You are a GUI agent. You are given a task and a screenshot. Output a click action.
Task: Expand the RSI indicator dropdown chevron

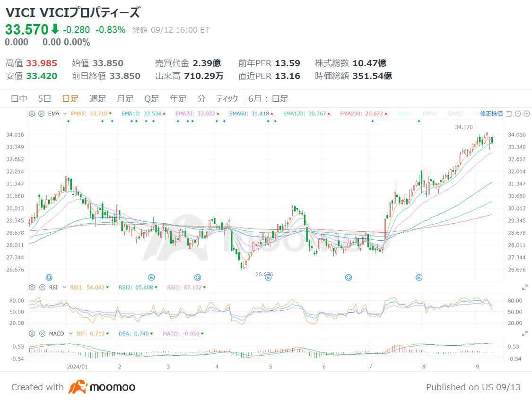64,288
